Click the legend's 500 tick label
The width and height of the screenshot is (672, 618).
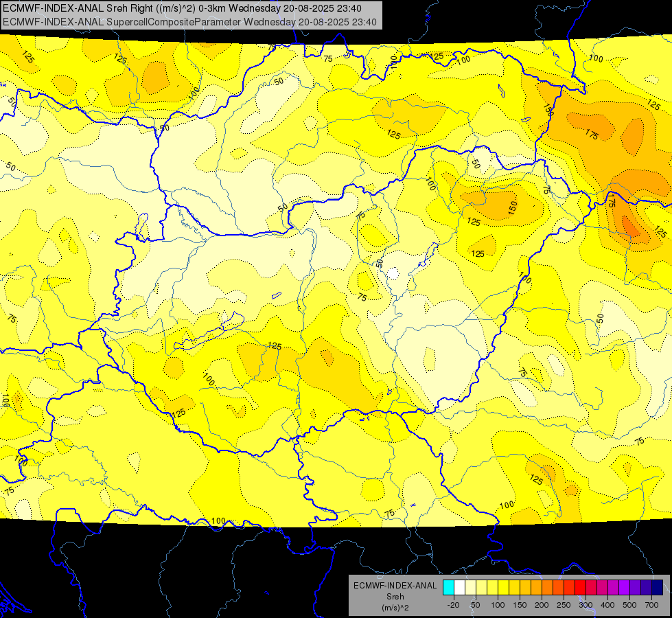629,605
